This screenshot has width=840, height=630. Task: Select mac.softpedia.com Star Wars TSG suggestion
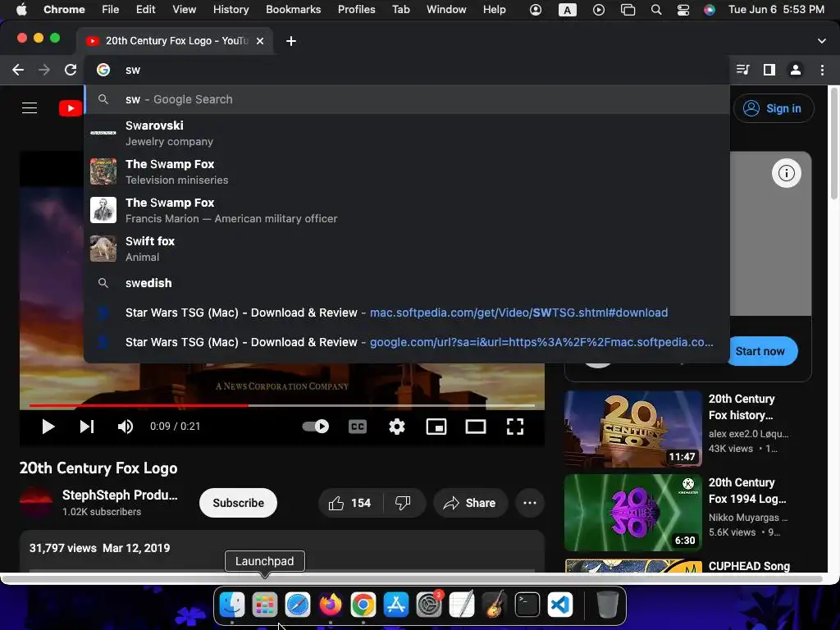pos(407,313)
